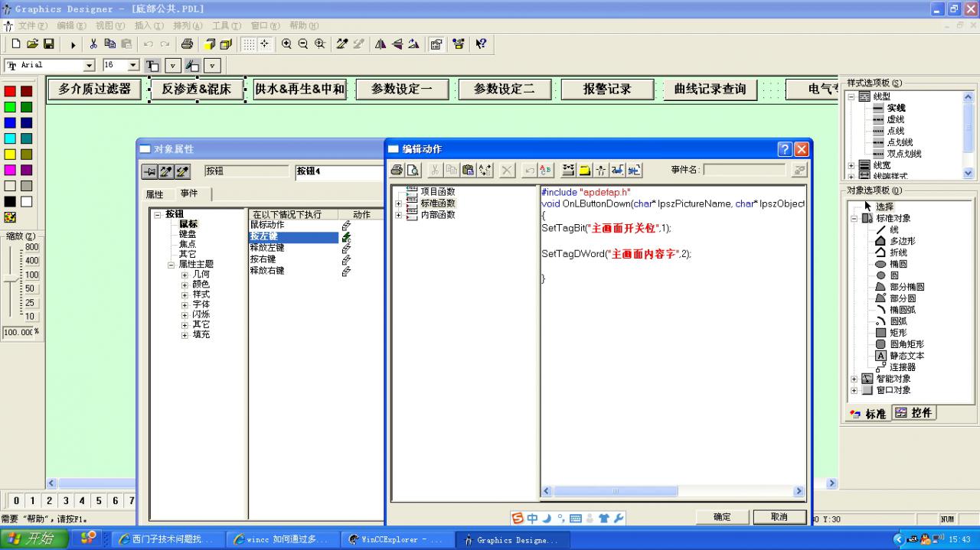Viewport: 980px width, 550px height.
Task: Expand the 几何 property group
Action: tap(185, 275)
